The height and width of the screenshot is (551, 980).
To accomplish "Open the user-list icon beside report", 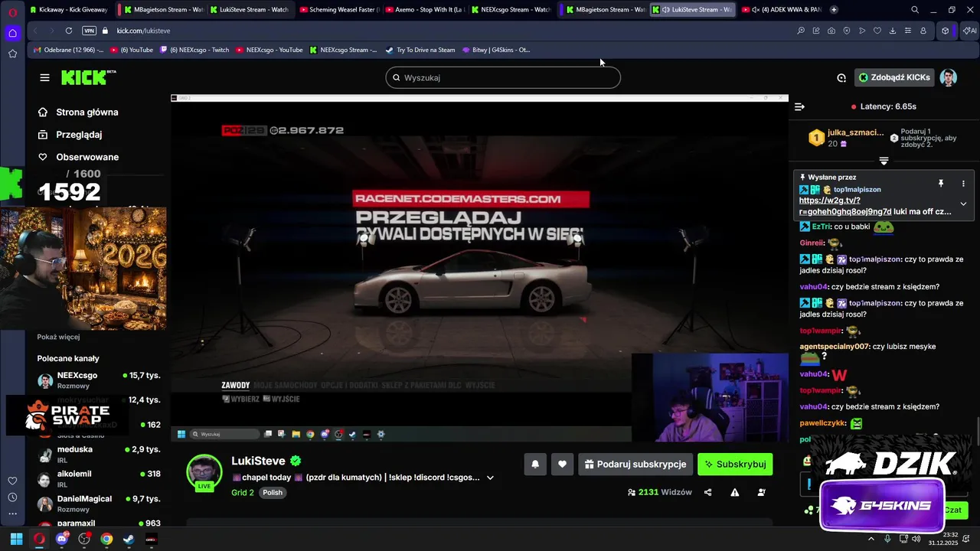I will tap(762, 492).
